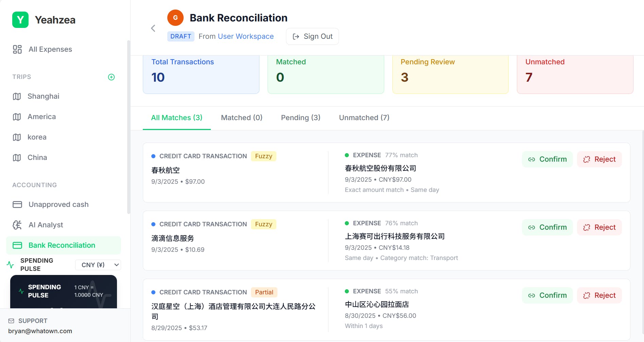Click the link icon in 滴滴信息服务 Confirm button
The width and height of the screenshot is (644, 342).
pyautogui.click(x=531, y=227)
